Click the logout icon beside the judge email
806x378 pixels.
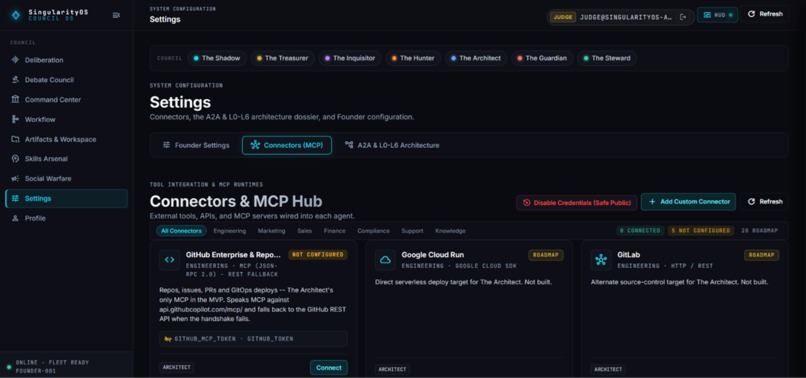[683, 17]
